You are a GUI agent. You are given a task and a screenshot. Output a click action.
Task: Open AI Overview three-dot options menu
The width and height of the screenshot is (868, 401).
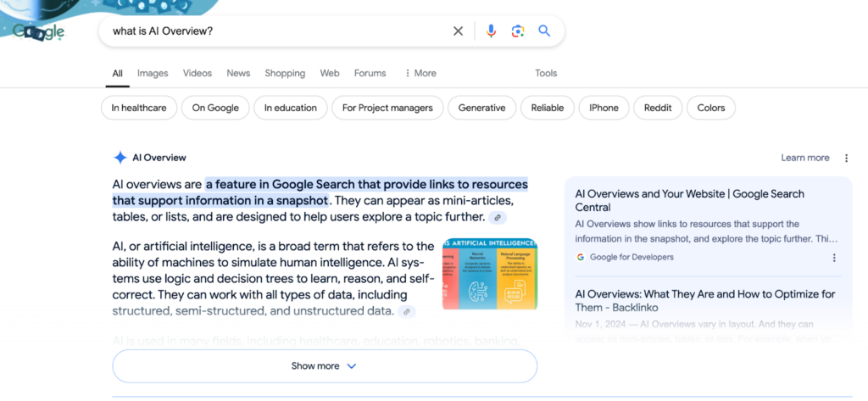(x=846, y=158)
